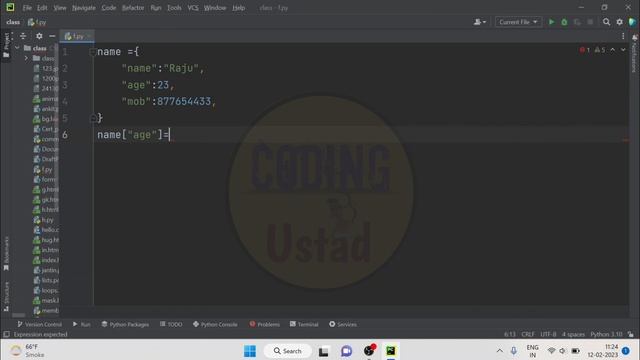This screenshot has width=640, height=360.
Task: Open the weather widget on taskbar
Action: tap(28, 351)
